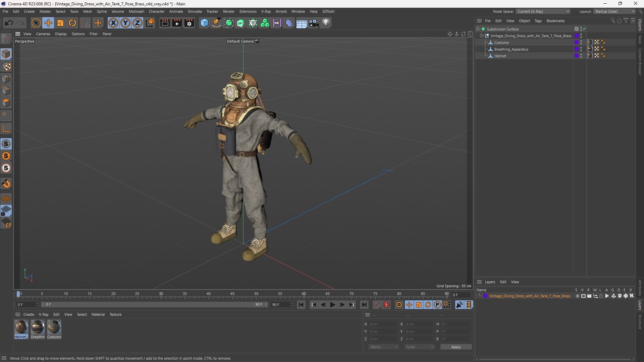Toggle Subdivision Surface enable checkmark
Screen dimensions: 644x362
[x=584, y=29]
